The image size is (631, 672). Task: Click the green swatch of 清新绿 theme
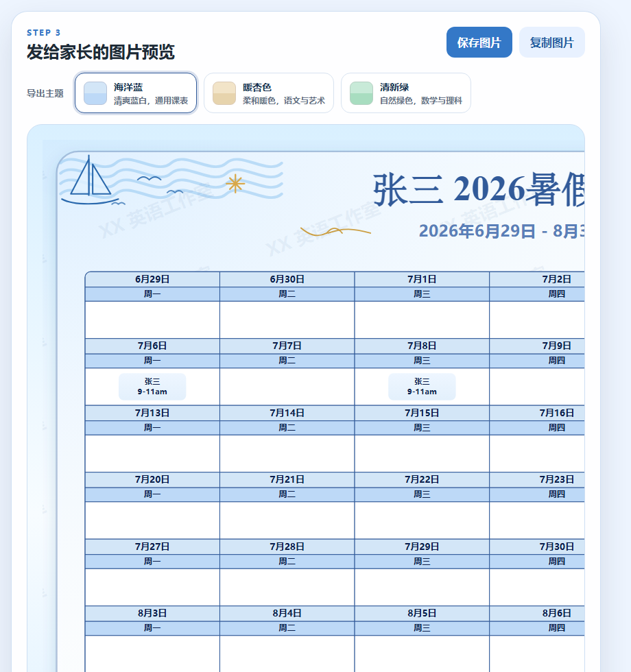[361, 93]
